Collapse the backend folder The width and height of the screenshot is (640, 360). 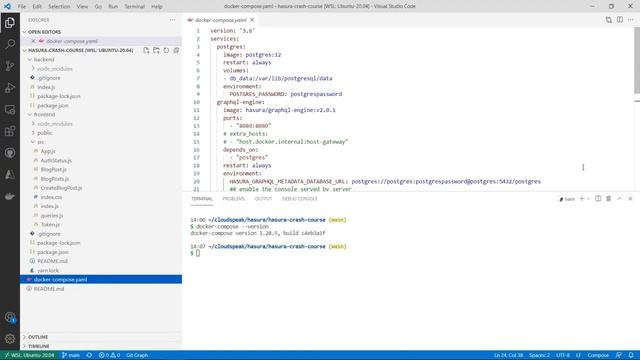pos(30,60)
